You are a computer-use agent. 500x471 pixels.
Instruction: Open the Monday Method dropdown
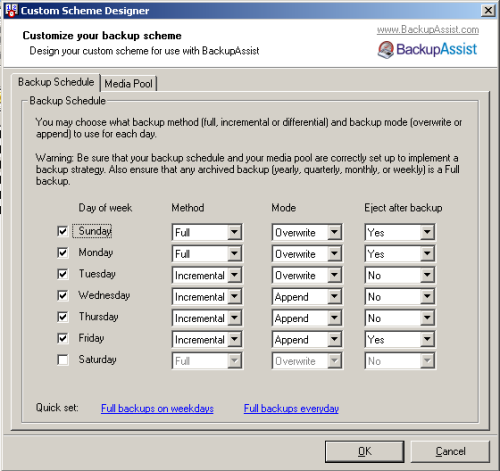207,254
